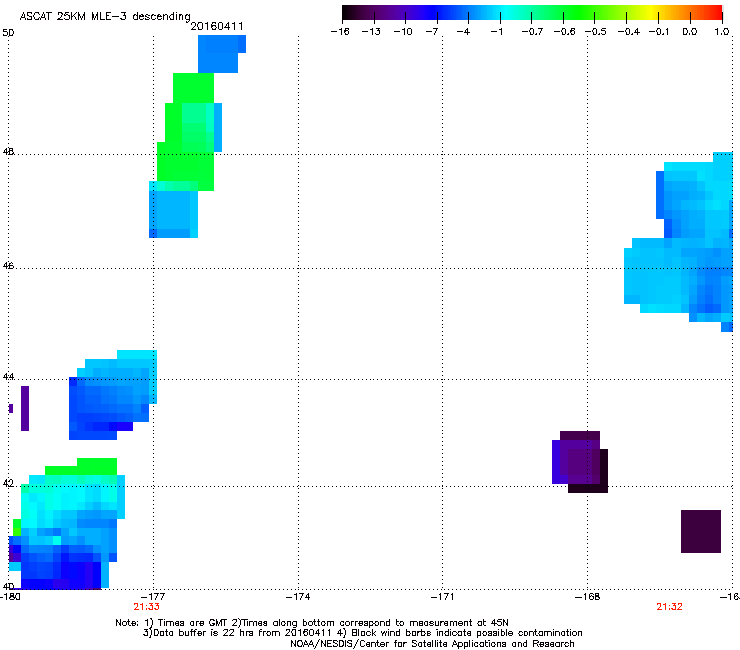This screenshot has height=650, width=740.
Task: Click the narrow purple bar near 43.5N
Action: [x=25, y=408]
